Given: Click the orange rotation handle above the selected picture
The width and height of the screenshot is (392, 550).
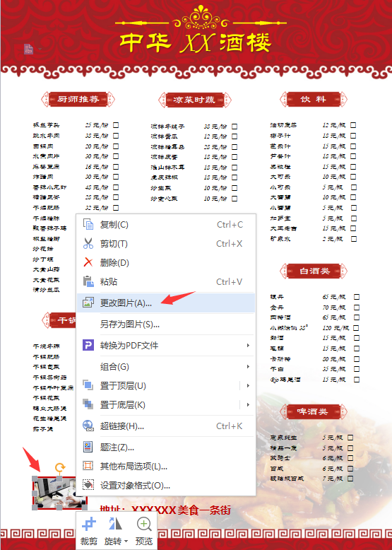Looking at the screenshot, I should click(60, 467).
